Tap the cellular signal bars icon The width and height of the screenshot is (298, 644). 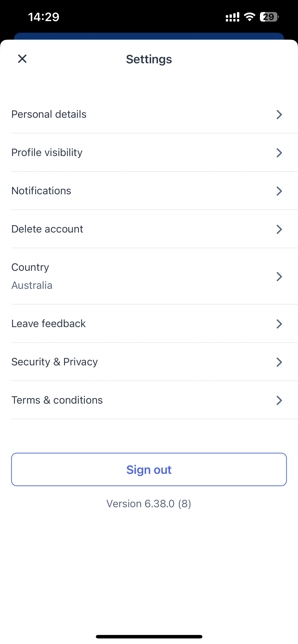(x=233, y=17)
